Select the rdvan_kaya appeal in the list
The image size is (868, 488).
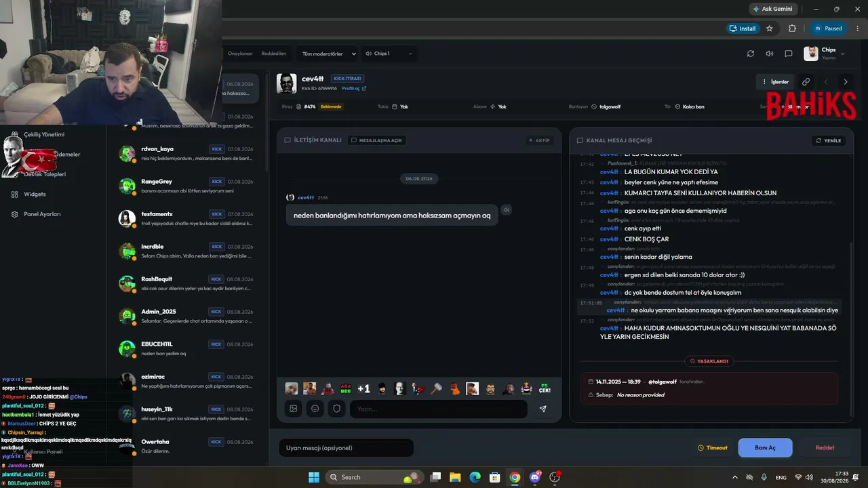tap(186, 153)
